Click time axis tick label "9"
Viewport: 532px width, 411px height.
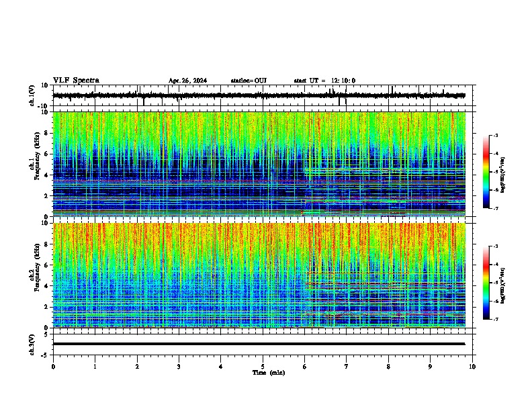coord(430,367)
